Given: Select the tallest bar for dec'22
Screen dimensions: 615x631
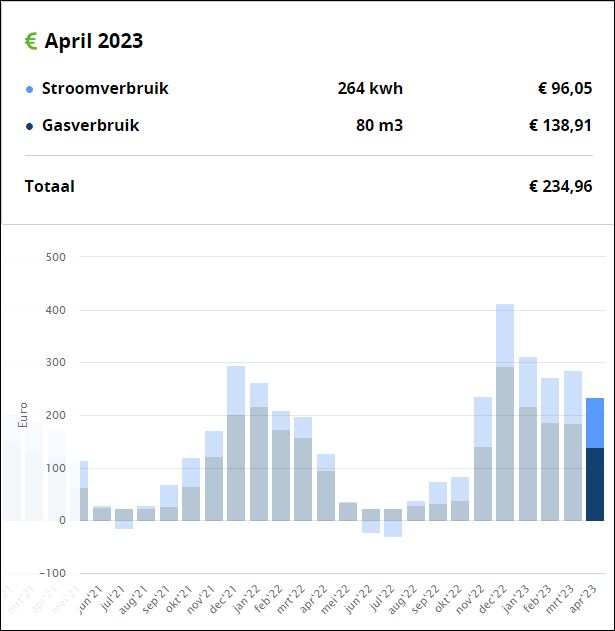Looking at the screenshot, I should 505,420.
